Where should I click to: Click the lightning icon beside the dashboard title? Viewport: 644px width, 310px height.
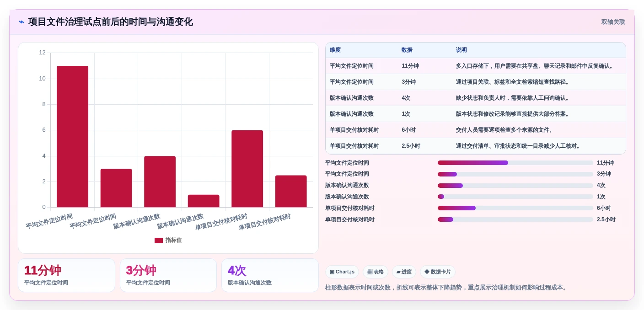click(x=21, y=22)
